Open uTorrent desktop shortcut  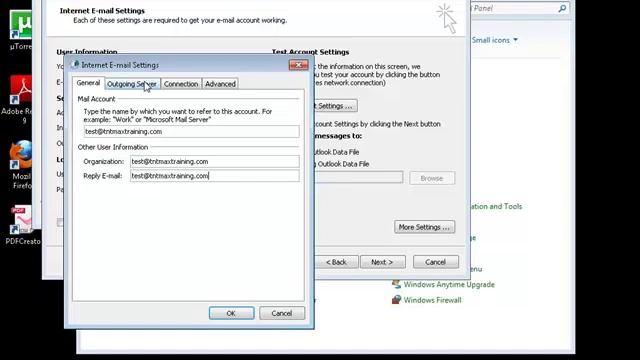point(20,31)
